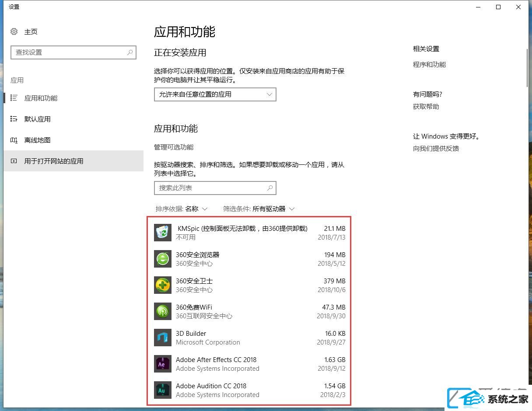Click the 360安全浏览器 green icon
The width and height of the screenshot is (532, 411).
(163, 259)
